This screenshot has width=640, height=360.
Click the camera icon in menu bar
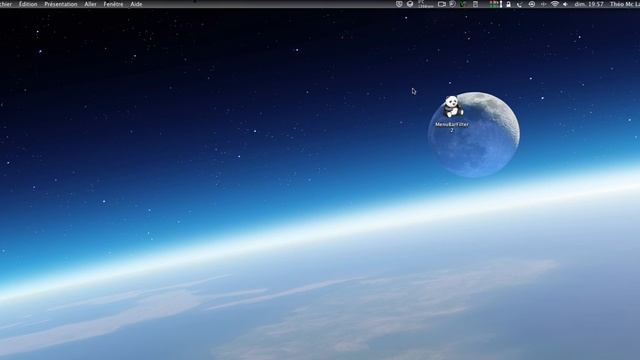[442, 4]
